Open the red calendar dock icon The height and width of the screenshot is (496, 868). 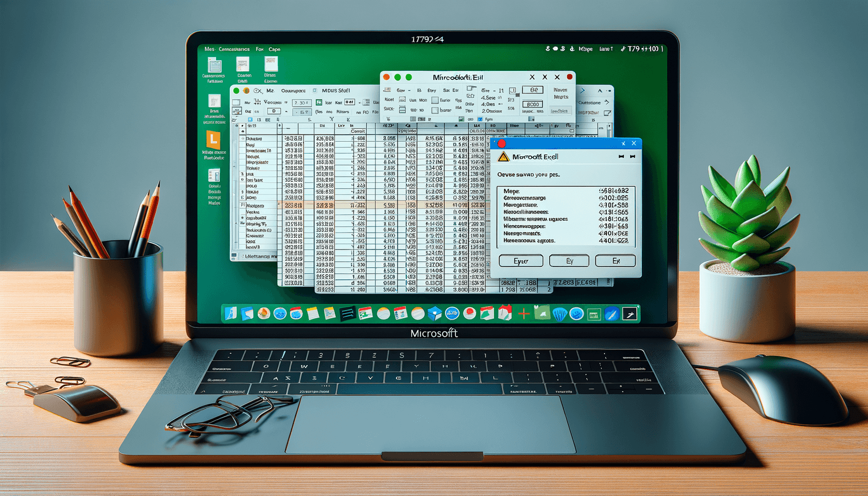[x=400, y=314]
